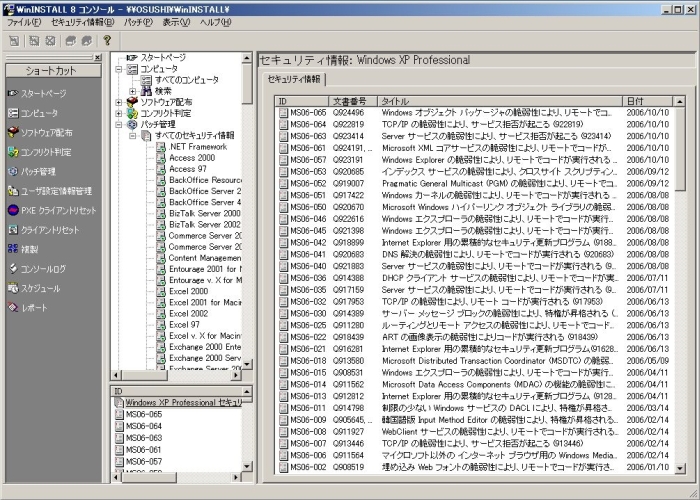The width and height of the screenshot is (700, 500).
Task: Select BizTalk Server 2000 tree item
Action: point(204,213)
